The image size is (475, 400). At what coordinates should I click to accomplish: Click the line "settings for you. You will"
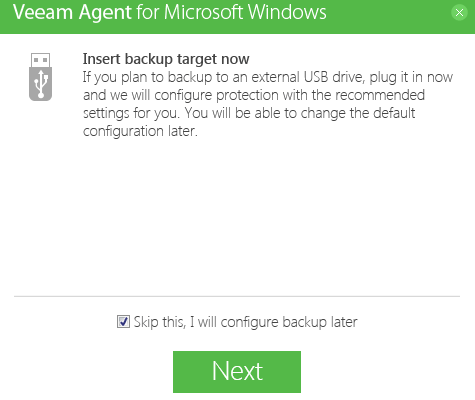249,113
